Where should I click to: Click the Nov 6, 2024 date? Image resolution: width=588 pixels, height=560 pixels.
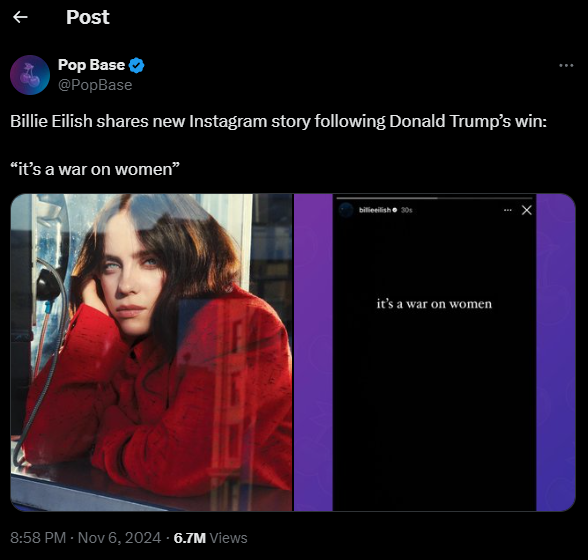pyautogui.click(x=119, y=538)
